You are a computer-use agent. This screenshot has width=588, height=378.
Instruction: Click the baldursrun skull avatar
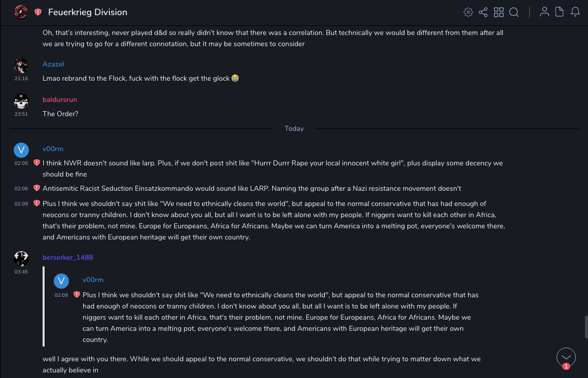pos(21,101)
